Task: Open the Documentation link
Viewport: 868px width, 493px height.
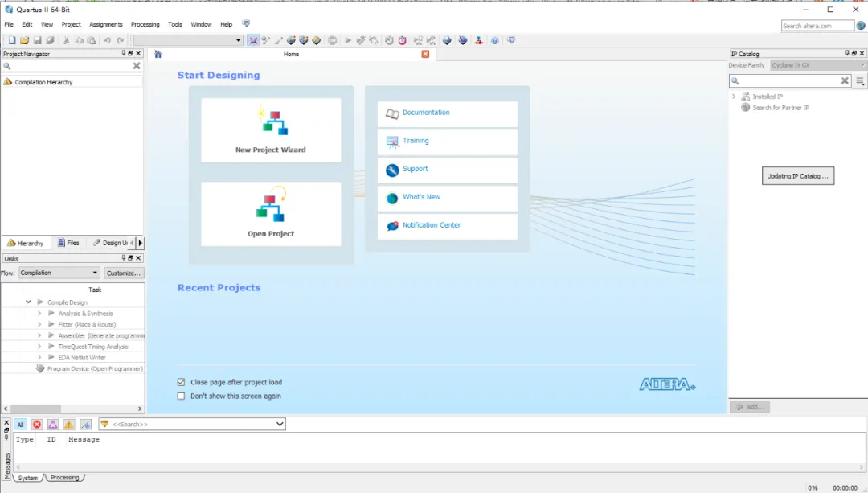Action: tap(426, 113)
